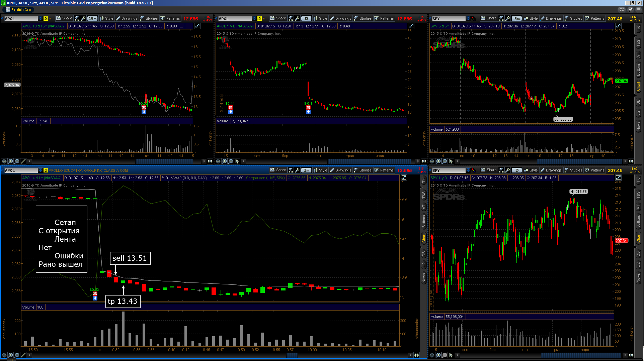This screenshot has width=644, height=361.
Task: Open Patterns in top-middle APOL daily chart
Action: tap(384, 18)
